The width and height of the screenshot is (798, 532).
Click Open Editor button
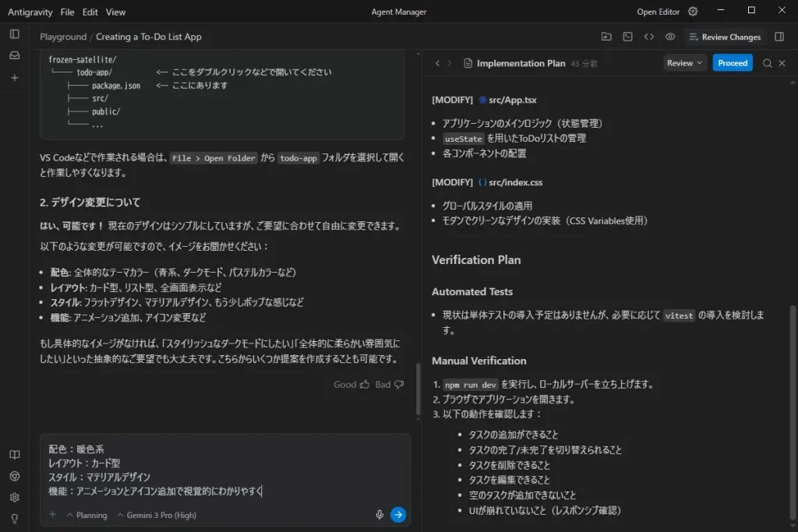point(658,12)
